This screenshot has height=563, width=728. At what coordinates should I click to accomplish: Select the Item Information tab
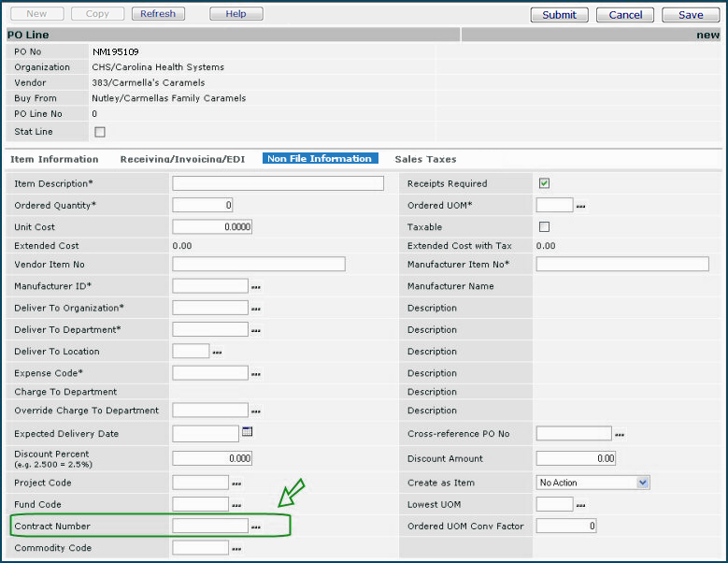56,160
